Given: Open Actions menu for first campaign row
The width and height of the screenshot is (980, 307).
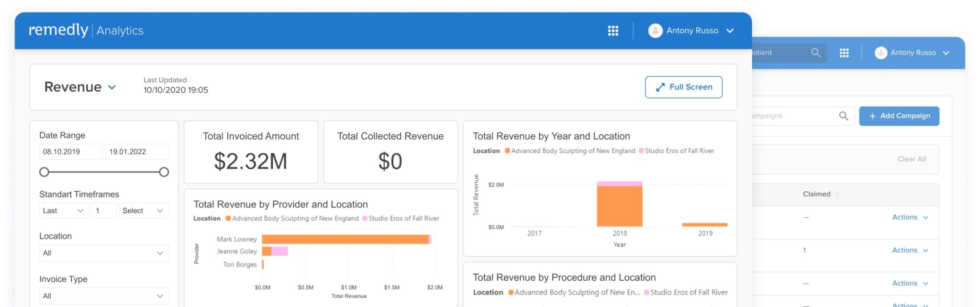Looking at the screenshot, I should pyautogui.click(x=910, y=217).
